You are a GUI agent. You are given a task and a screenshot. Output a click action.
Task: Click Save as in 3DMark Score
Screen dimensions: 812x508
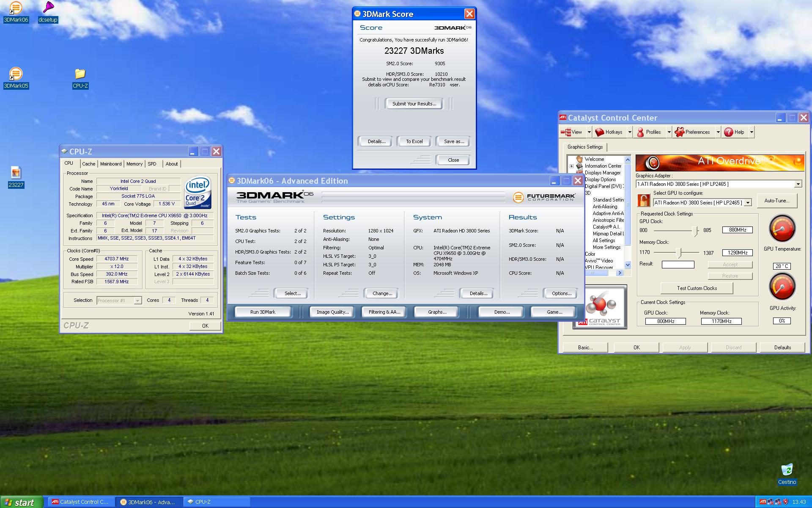point(454,141)
